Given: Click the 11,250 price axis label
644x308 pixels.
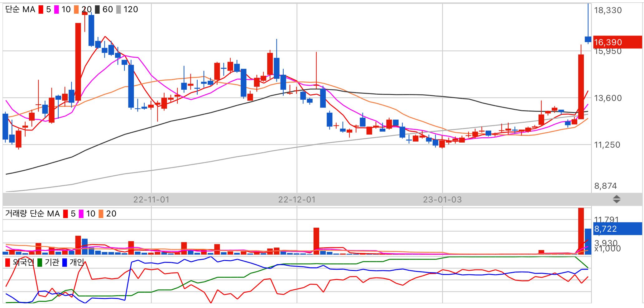Looking at the screenshot, I should (x=607, y=145).
